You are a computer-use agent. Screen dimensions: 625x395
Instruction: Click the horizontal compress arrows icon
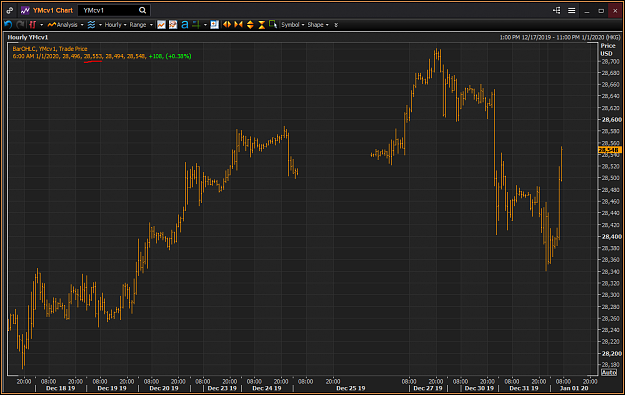[x=238, y=25]
